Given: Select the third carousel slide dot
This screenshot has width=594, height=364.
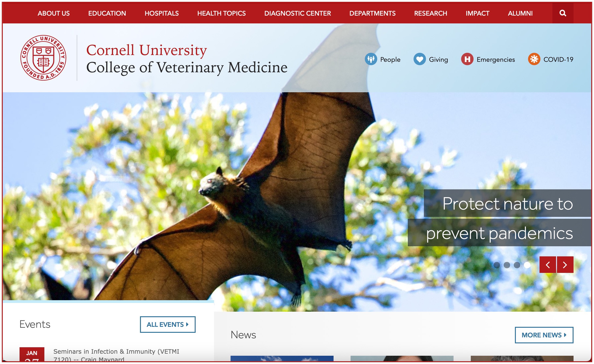Looking at the screenshot, I should 517,265.
